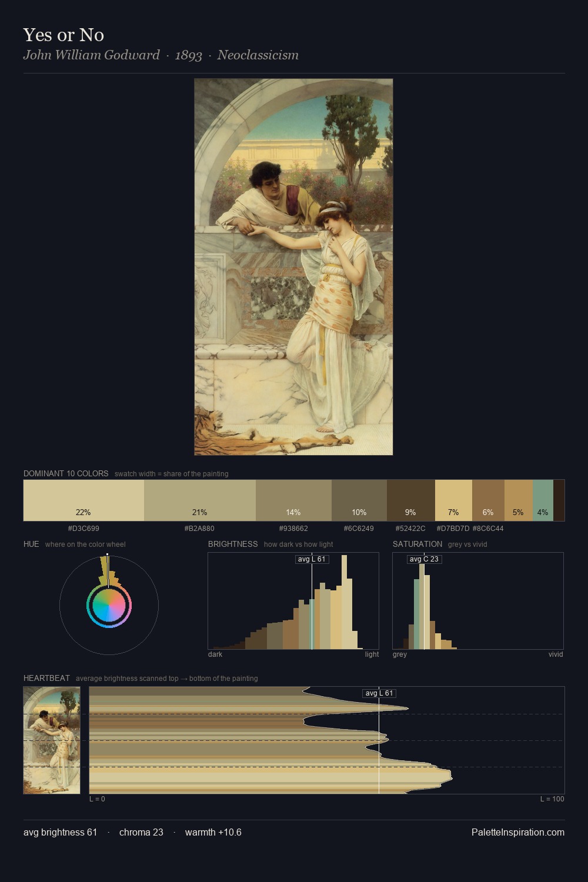
Task: Click the HUE section heading
Action: [x=31, y=544]
